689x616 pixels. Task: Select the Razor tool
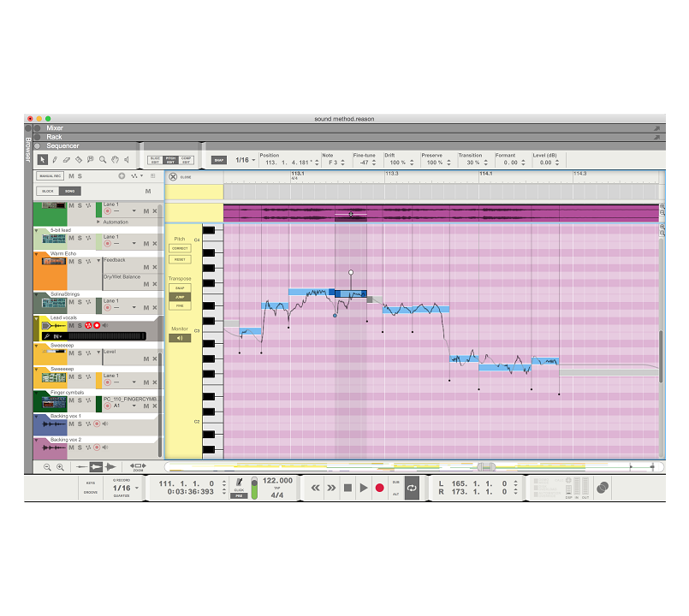79,159
